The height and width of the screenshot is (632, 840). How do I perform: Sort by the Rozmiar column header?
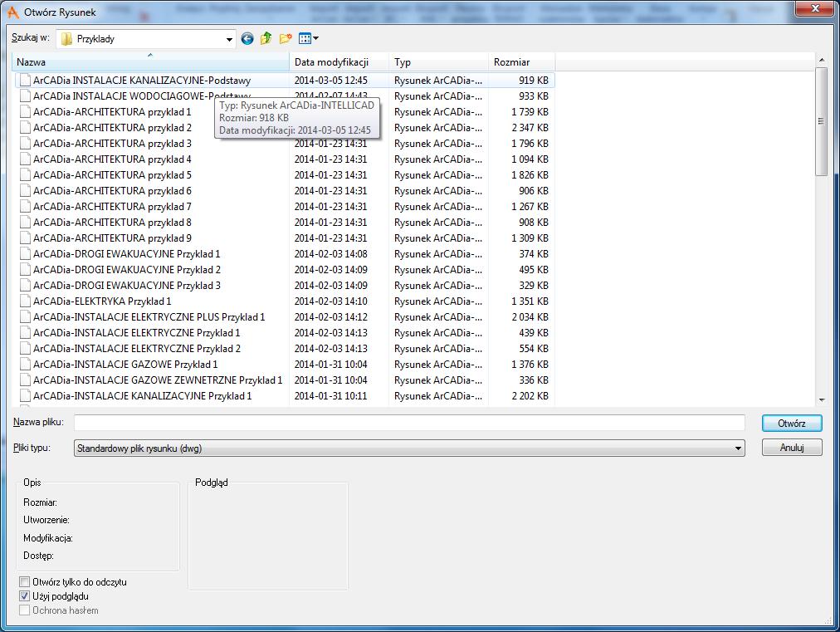pos(522,62)
